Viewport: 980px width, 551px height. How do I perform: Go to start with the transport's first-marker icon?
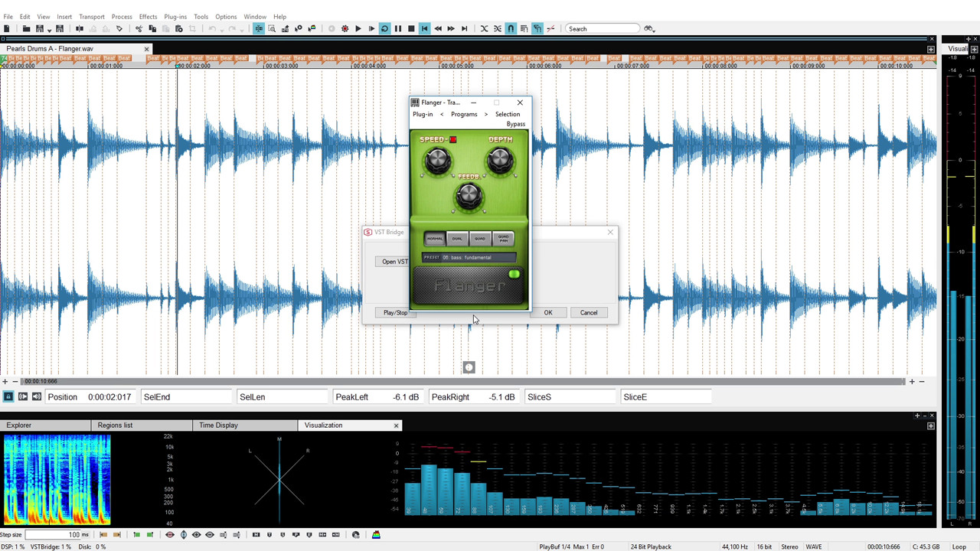423,28
